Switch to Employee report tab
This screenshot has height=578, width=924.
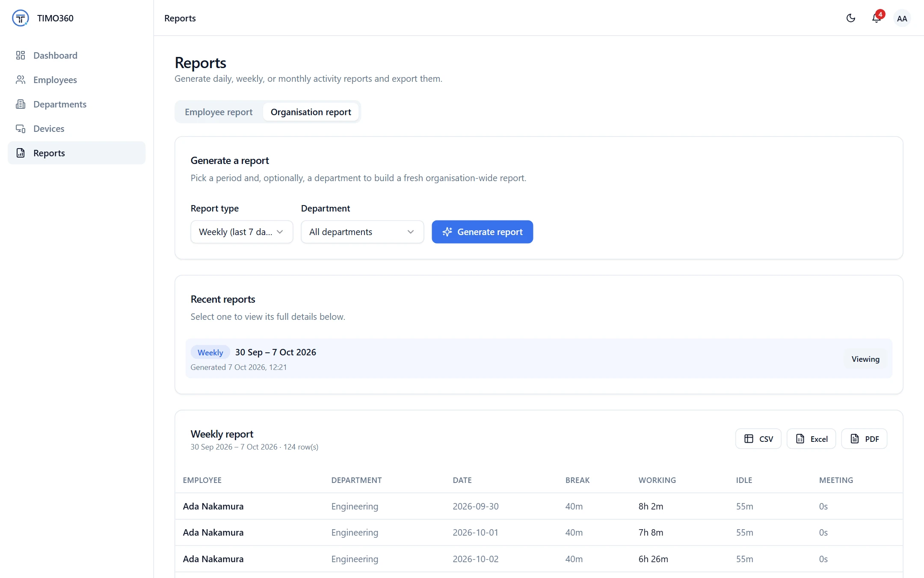pos(219,112)
